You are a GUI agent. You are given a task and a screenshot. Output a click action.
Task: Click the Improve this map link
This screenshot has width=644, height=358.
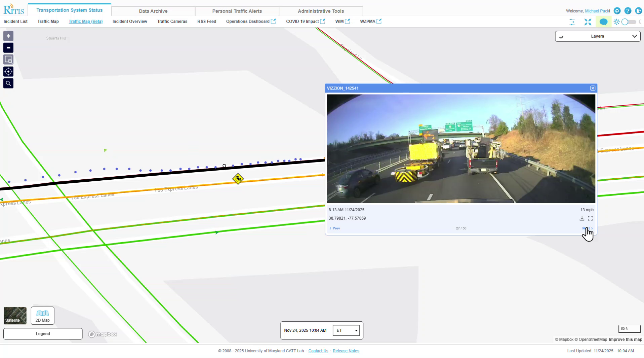pos(626,339)
